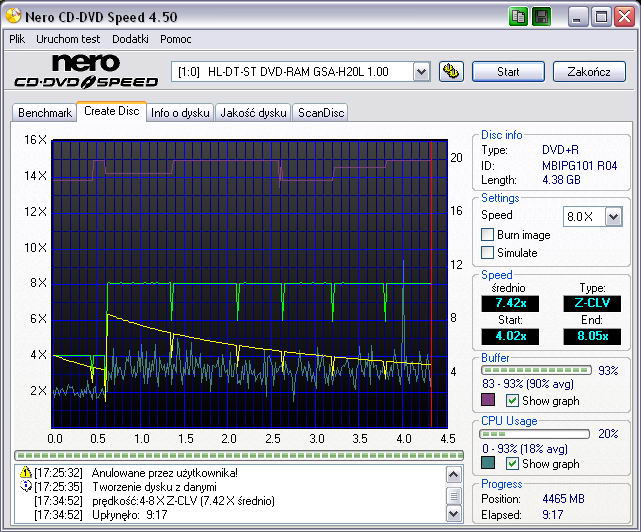Open the Jakość dysku tab
The width and height of the screenshot is (641, 532).
[253, 113]
